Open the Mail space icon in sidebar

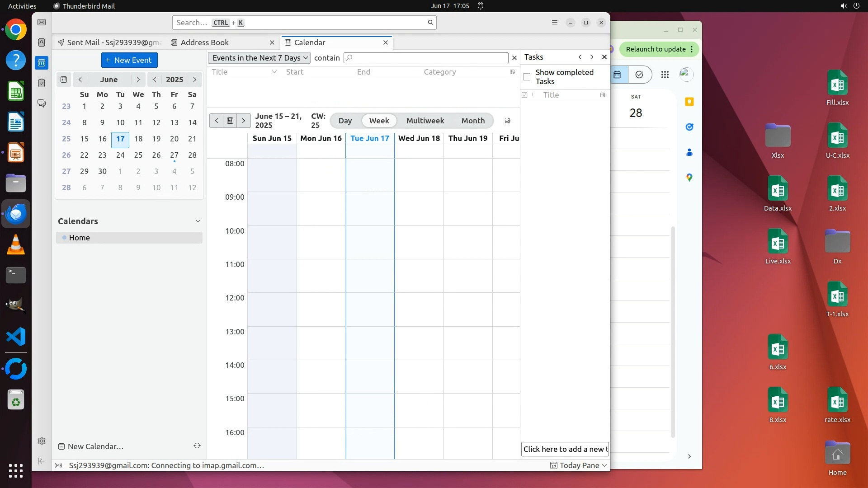pyautogui.click(x=42, y=22)
